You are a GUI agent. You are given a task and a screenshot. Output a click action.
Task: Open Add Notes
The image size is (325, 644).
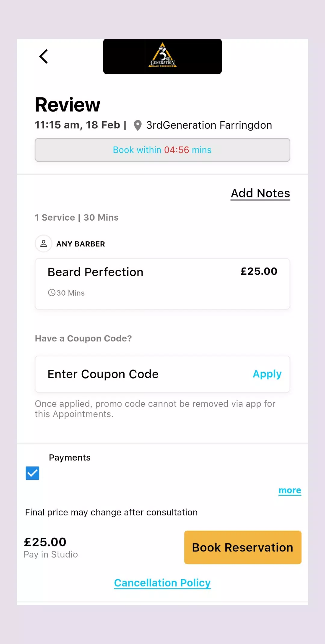point(260,193)
